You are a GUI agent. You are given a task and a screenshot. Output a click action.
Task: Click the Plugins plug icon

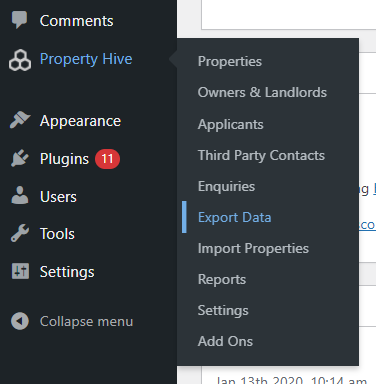click(20, 158)
